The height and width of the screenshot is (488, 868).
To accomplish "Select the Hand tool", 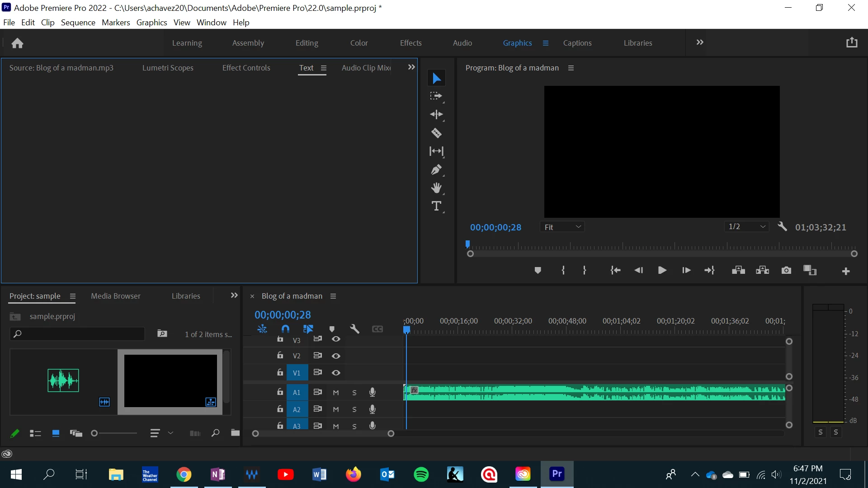I will [x=436, y=188].
